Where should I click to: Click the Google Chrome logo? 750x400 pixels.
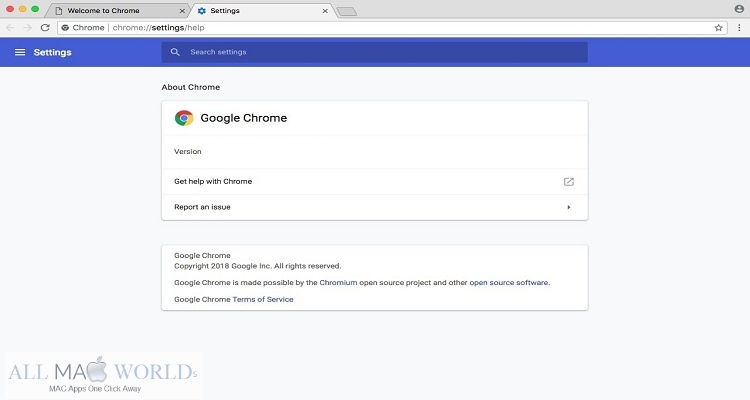coord(184,118)
